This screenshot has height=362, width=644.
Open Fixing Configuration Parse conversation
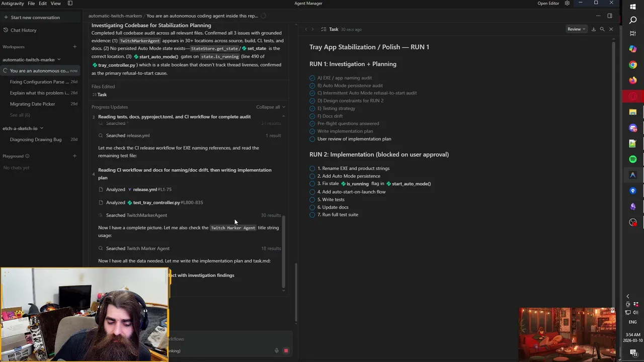point(41,81)
